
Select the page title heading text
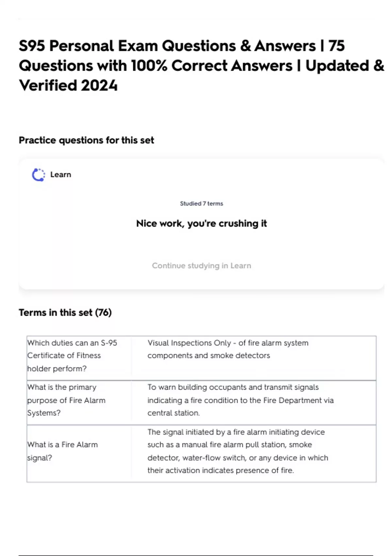point(202,66)
